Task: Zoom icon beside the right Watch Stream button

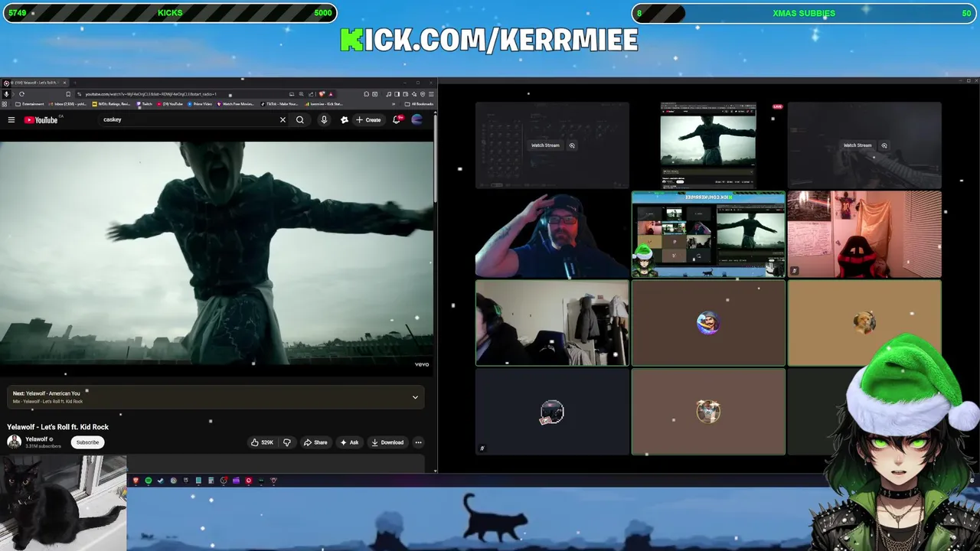Action: 884,145
